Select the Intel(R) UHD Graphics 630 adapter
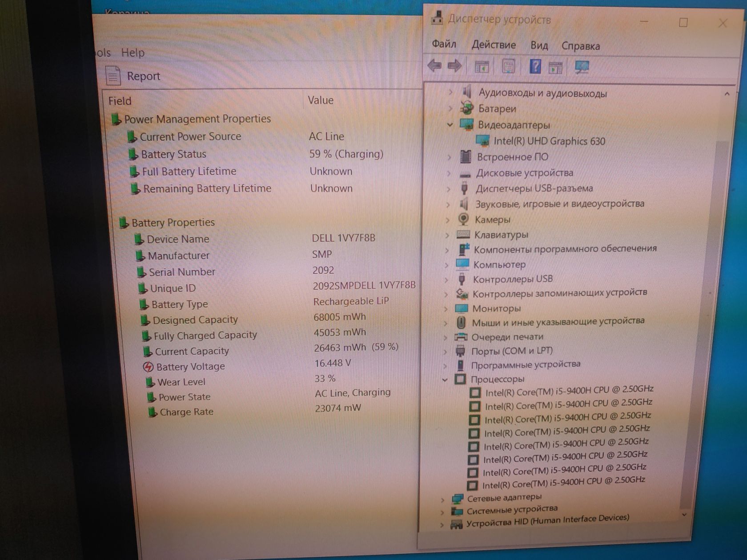Screen dimensions: 747x560 click(x=549, y=141)
